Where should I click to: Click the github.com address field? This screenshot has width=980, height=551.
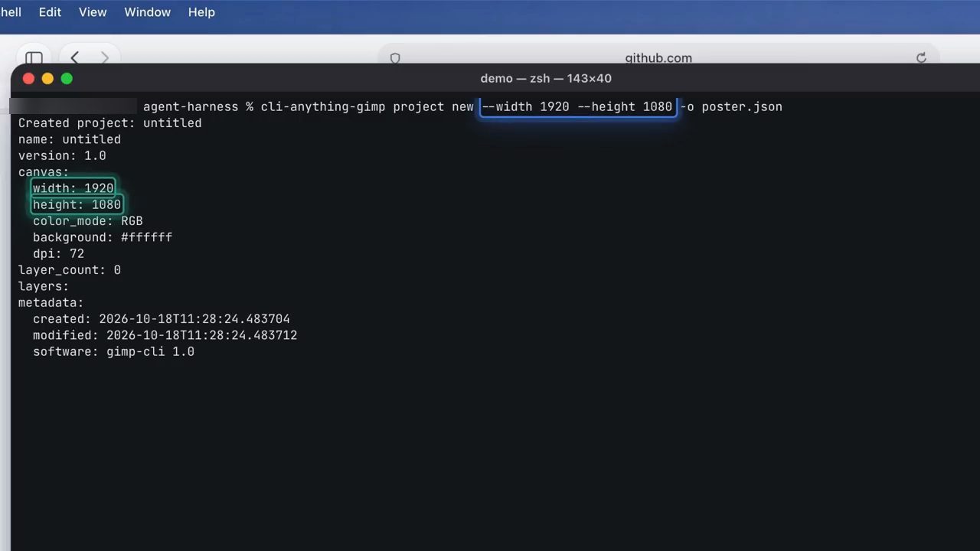(x=658, y=58)
